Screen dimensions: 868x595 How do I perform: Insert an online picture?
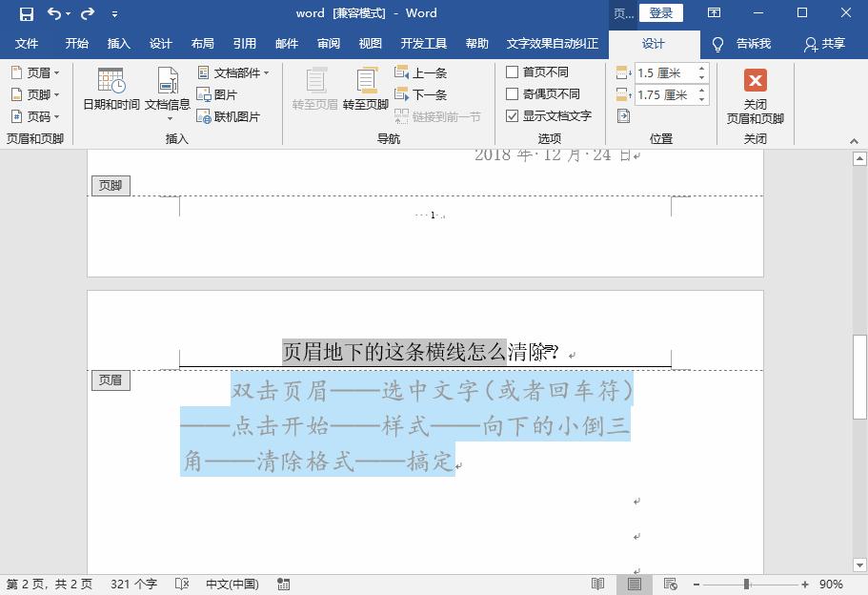pos(234,115)
